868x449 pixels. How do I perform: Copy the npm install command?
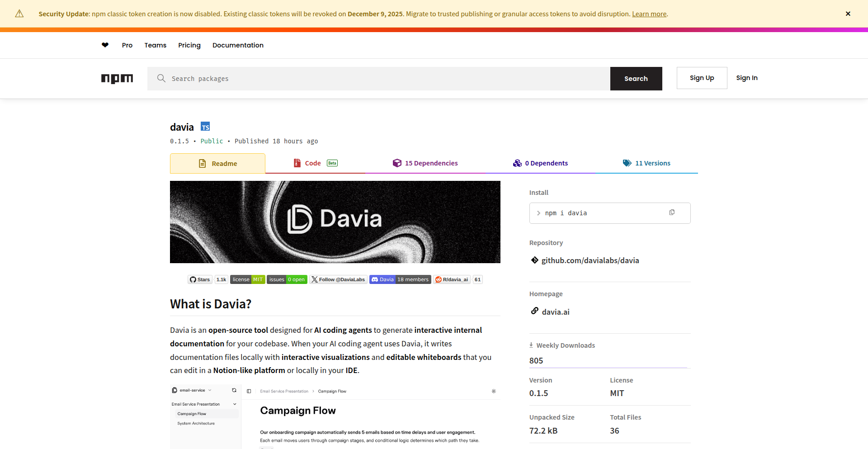(x=672, y=212)
